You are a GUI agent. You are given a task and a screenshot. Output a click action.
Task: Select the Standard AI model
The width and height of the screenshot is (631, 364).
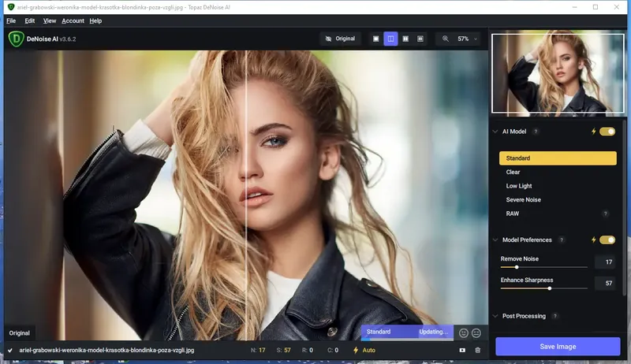[558, 158]
